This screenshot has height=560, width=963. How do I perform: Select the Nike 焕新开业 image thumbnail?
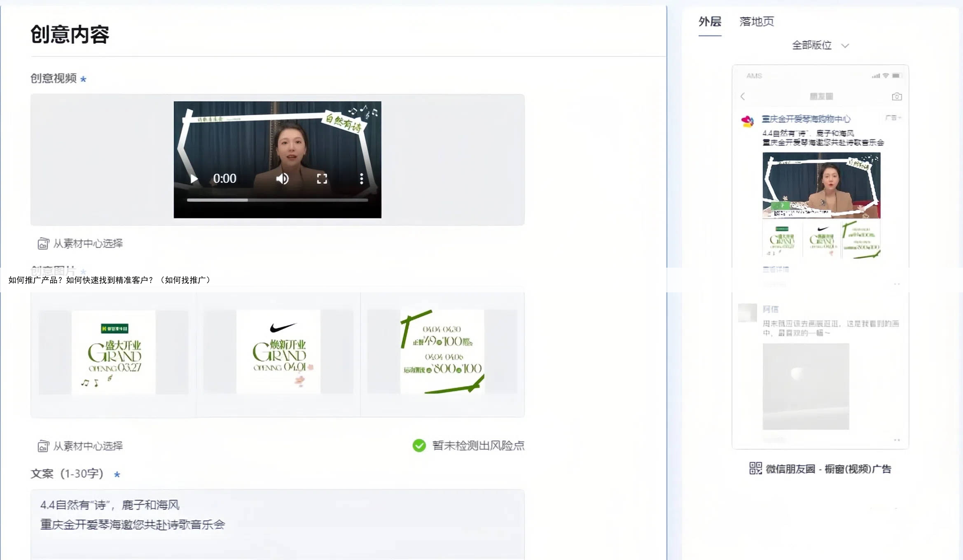pyautogui.click(x=278, y=352)
